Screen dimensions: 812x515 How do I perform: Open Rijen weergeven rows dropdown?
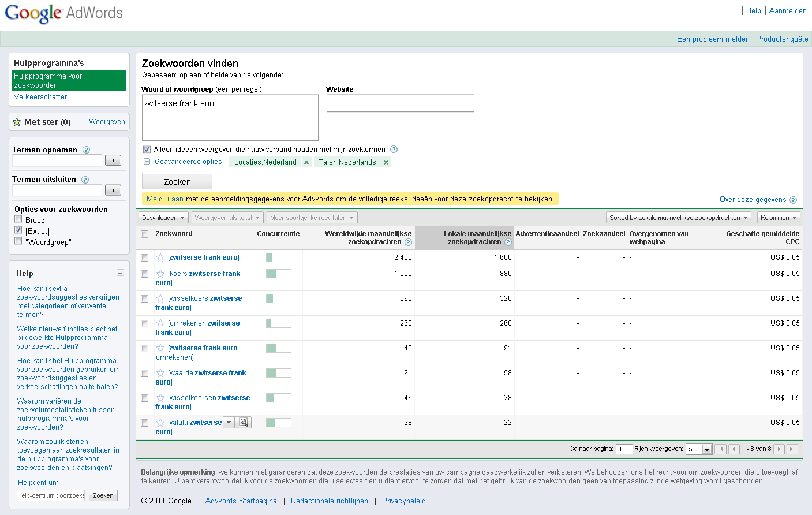(699, 449)
